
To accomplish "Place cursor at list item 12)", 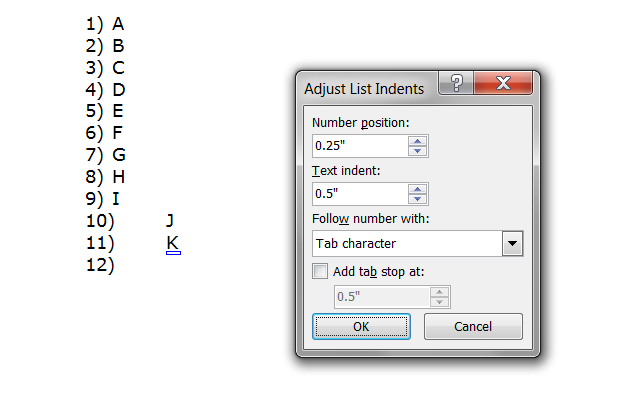I will pos(100,265).
